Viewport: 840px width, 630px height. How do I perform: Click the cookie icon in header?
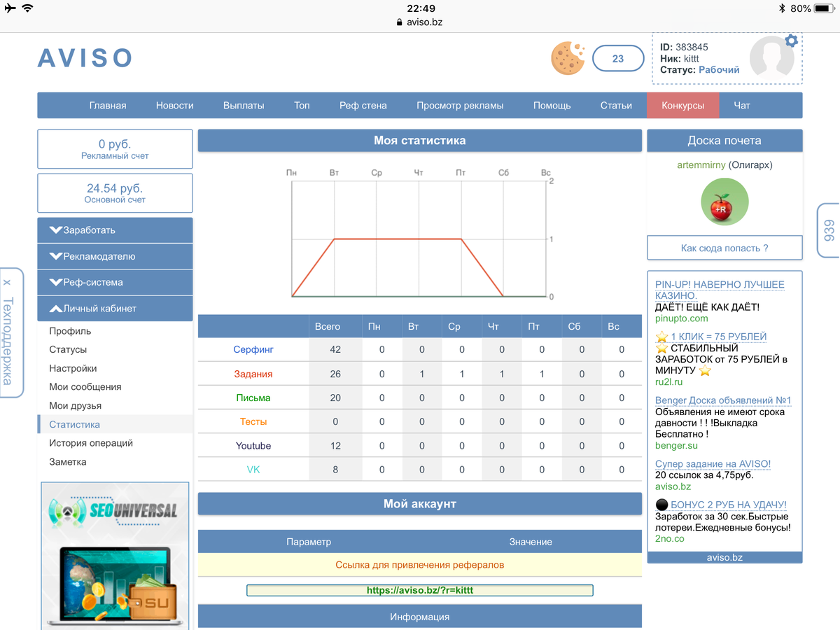568,58
